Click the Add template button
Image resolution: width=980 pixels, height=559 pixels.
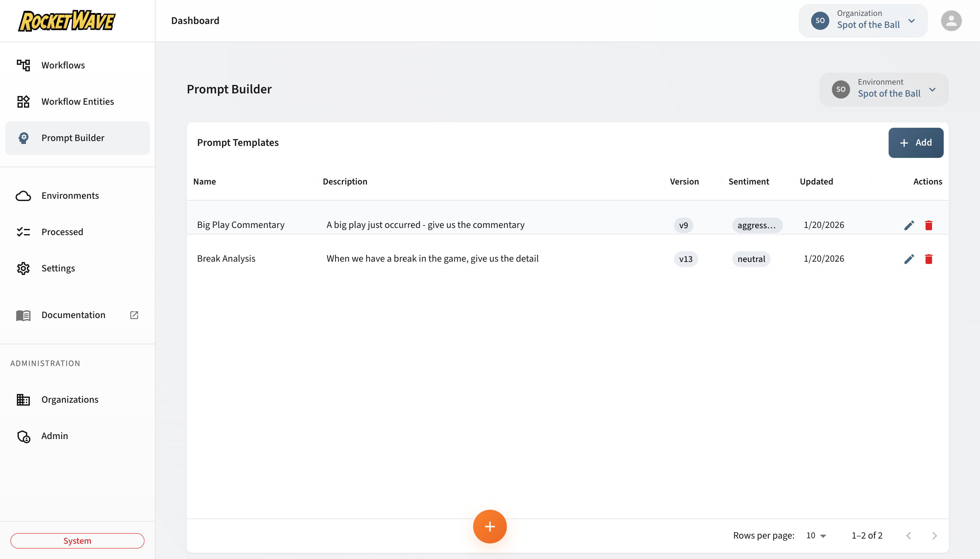916,142
